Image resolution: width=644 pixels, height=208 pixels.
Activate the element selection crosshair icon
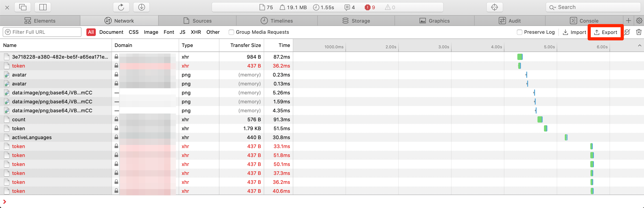[494, 7]
